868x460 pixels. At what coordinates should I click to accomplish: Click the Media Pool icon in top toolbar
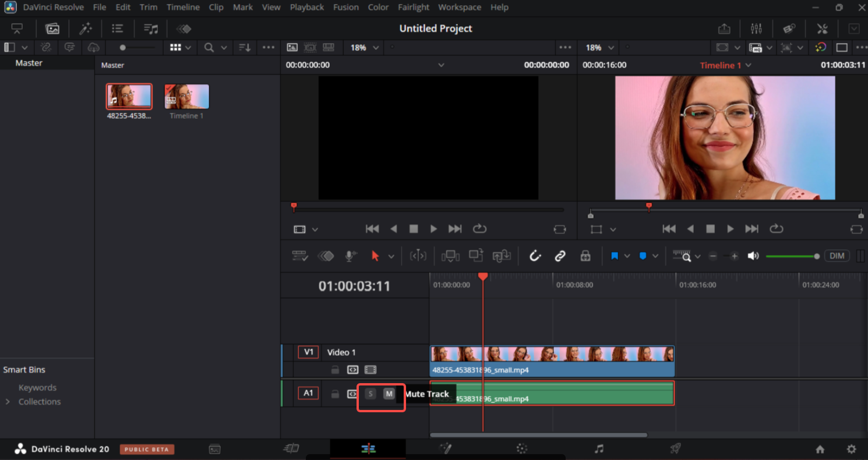[52, 29]
